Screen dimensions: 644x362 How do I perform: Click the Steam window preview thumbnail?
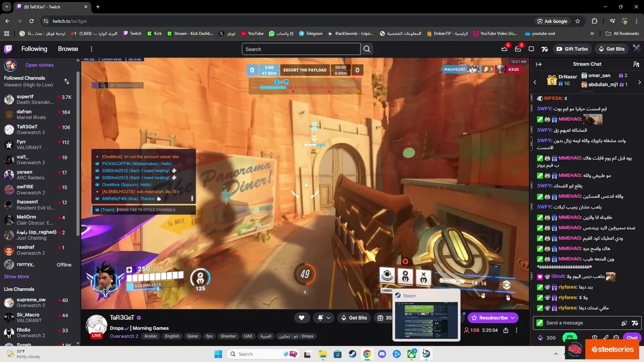[x=426, y=320]
